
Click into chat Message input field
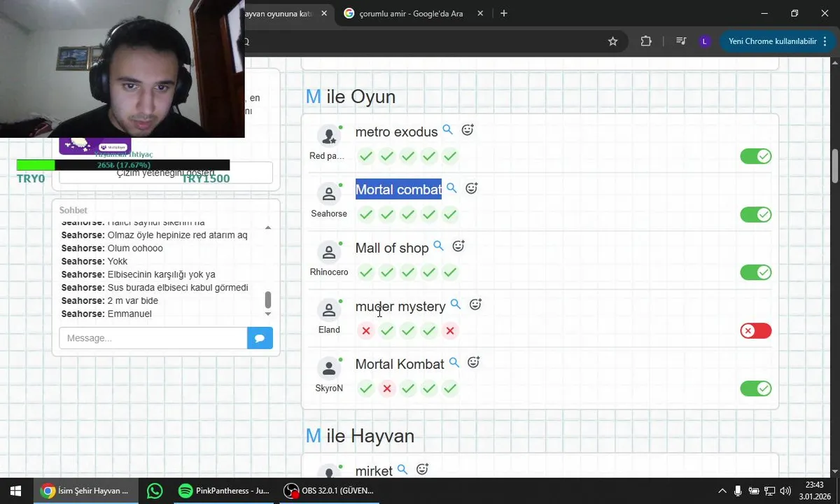pyautogui.click(x=153, y=338)
